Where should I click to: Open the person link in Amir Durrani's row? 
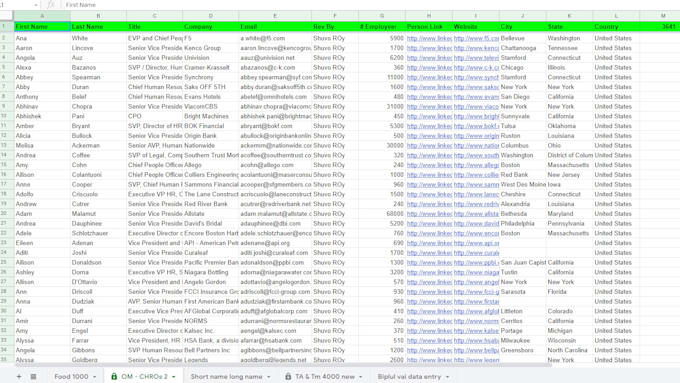[x=429, y=321]
